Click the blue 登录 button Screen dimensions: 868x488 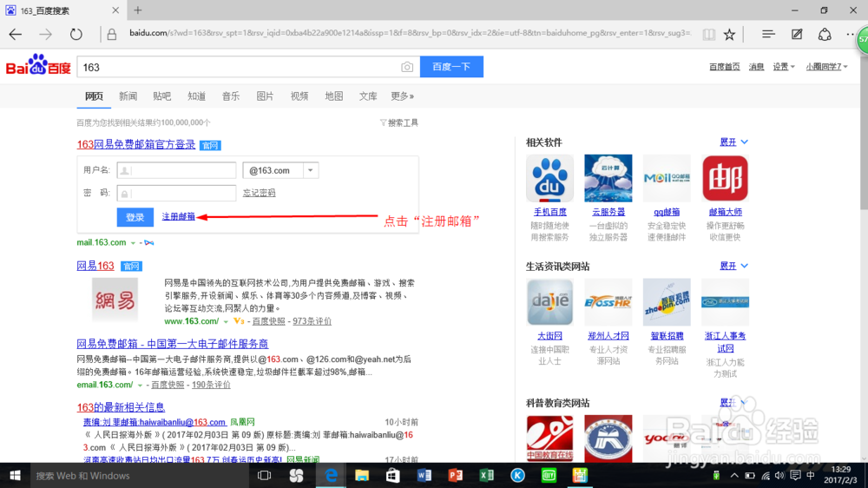pos(135,217)
